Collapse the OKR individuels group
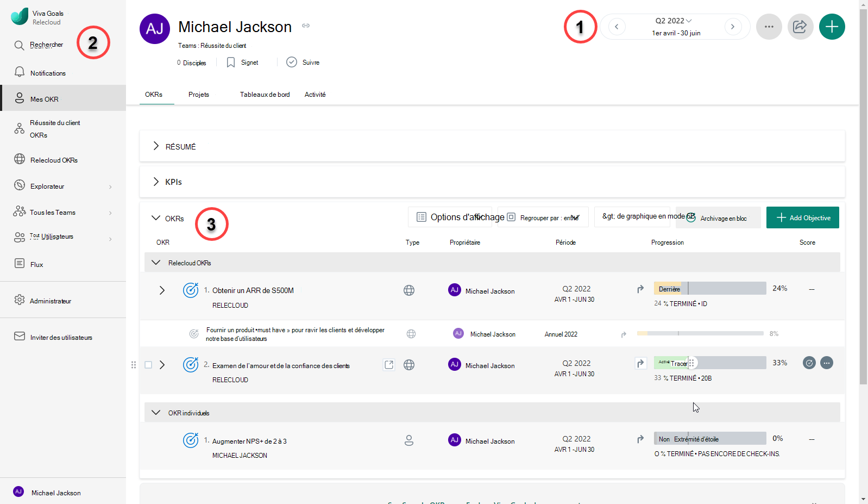The height and width of the screenshot is (504, 868). 156,412
